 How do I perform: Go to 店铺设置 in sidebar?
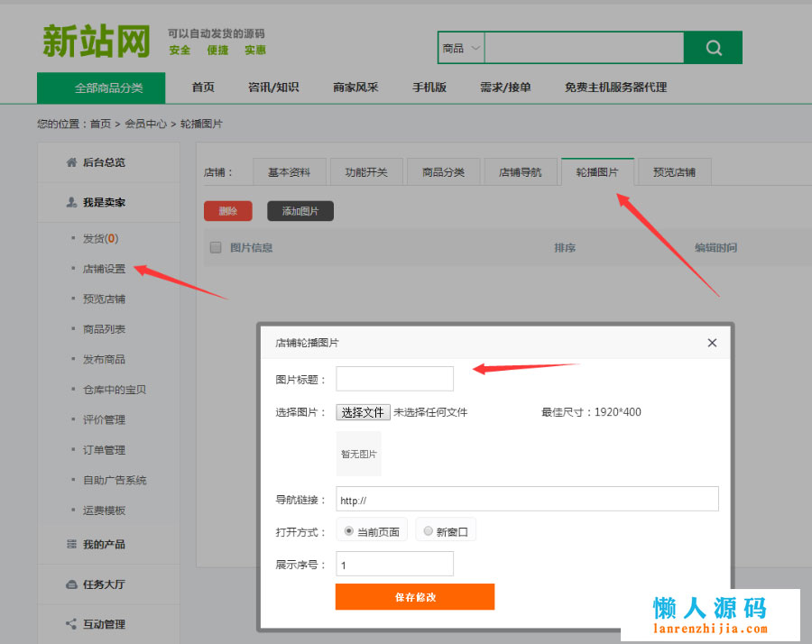(104, 269)
